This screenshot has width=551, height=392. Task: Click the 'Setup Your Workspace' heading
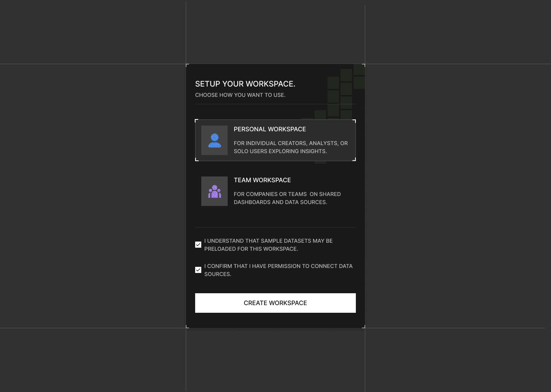(x=245, y=84)
